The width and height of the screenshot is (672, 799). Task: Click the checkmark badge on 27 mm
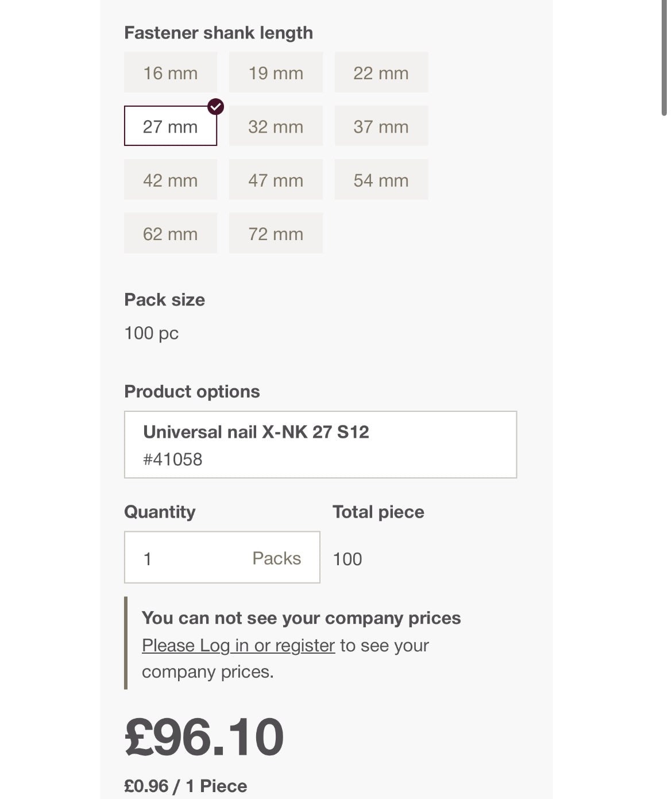coord(215,107)
